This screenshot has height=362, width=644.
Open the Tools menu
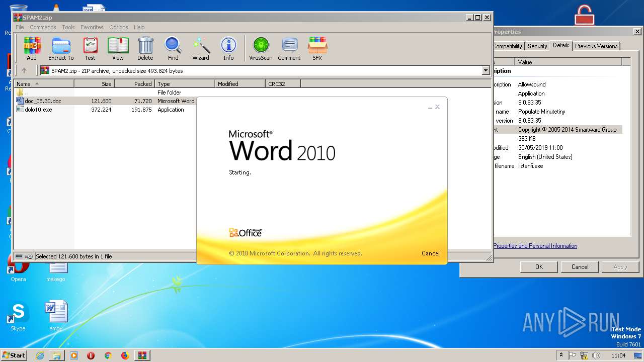pos(68,27)
